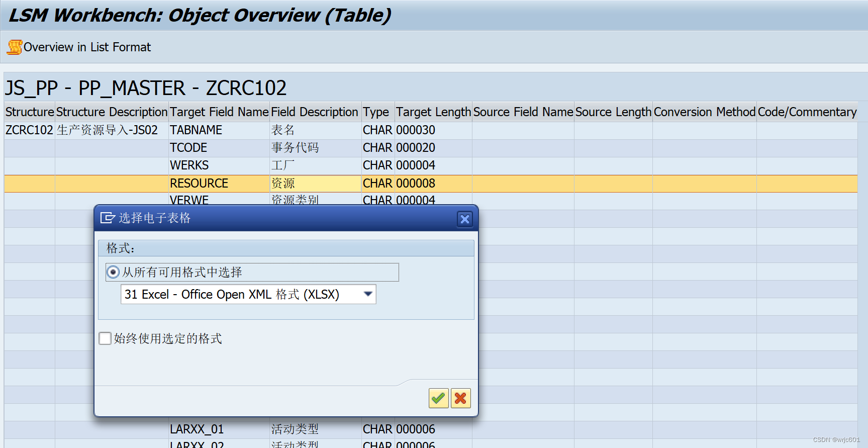Screen dimensions: 868x448
Task: Tick the 始终使用选定的格式 checkbox
Action: [x=105, y=338]
